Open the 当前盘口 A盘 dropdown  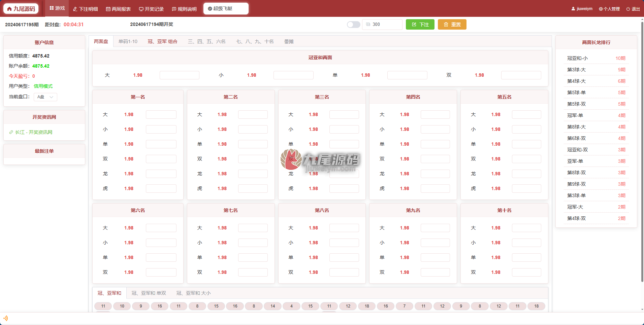pyautogui.click(x=45, y=97)
